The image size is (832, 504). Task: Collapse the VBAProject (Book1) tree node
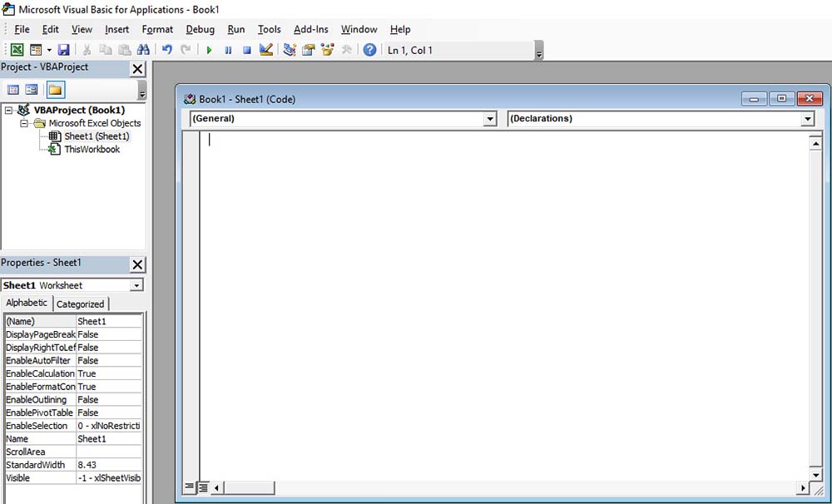pos(8,111)
